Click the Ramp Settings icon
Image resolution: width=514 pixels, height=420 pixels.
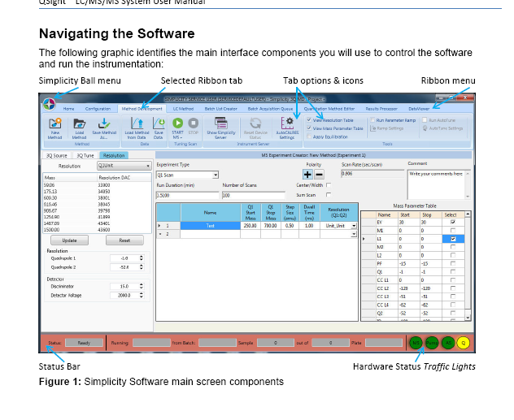tap(373, 128)
